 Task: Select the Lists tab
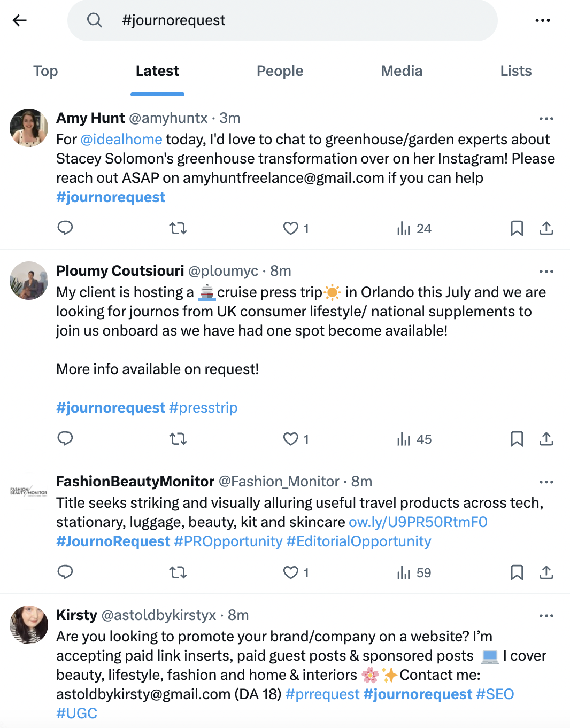point(515,71)
